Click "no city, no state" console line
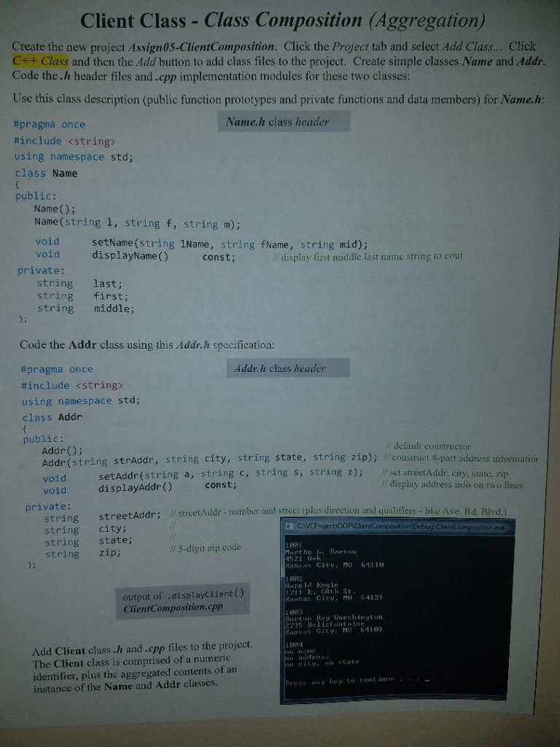Screen dimensions: 560x747 [322, 662]
